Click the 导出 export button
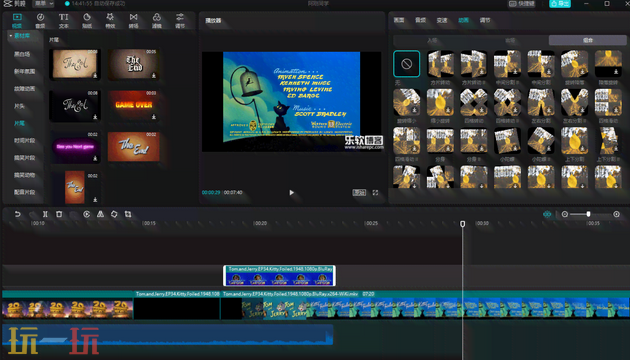630x360 pixels. click(x=560, y=4)
